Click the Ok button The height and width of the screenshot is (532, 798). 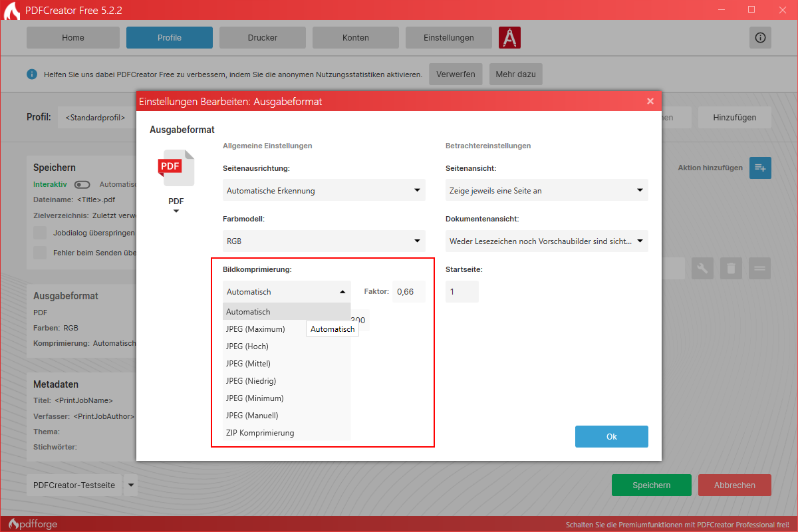click(x=612, y=437)
